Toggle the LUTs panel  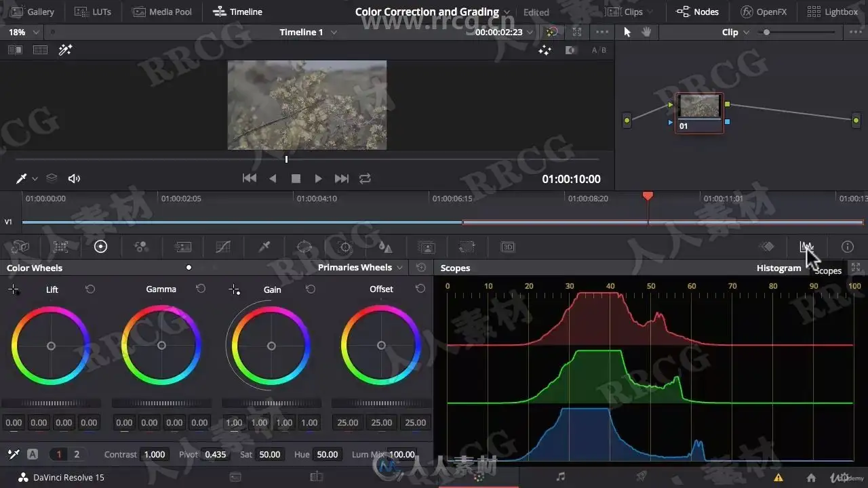click(92, 12)
